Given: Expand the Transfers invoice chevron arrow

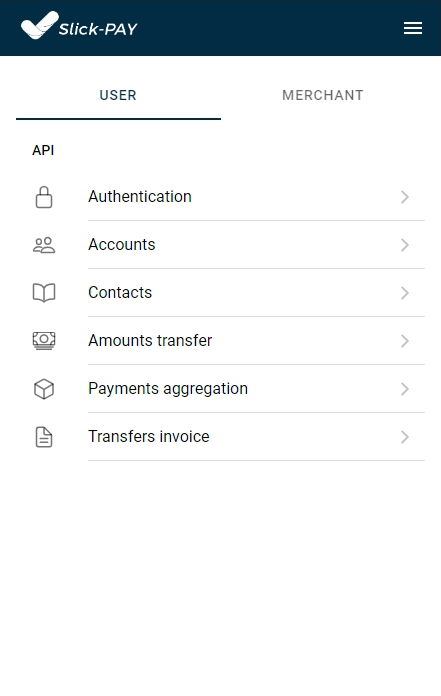Looking at the screenshot, I should point(405,437).
